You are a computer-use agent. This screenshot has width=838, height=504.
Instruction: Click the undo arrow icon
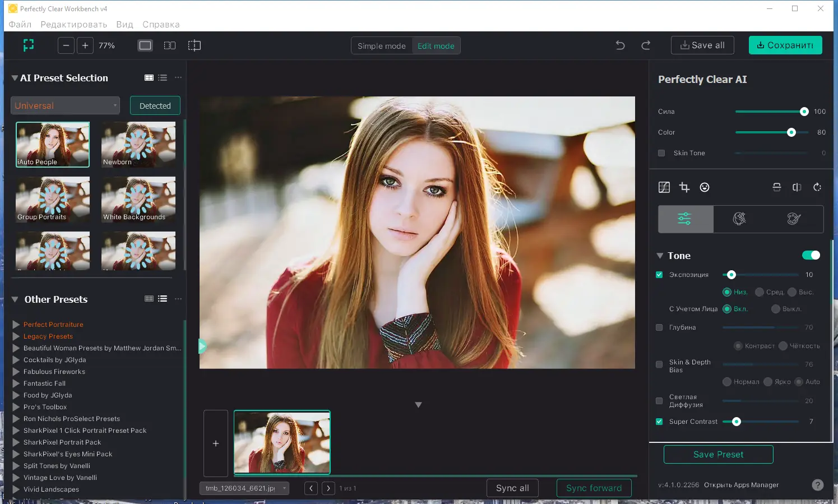pyautogui.click(x=620, y=45)
